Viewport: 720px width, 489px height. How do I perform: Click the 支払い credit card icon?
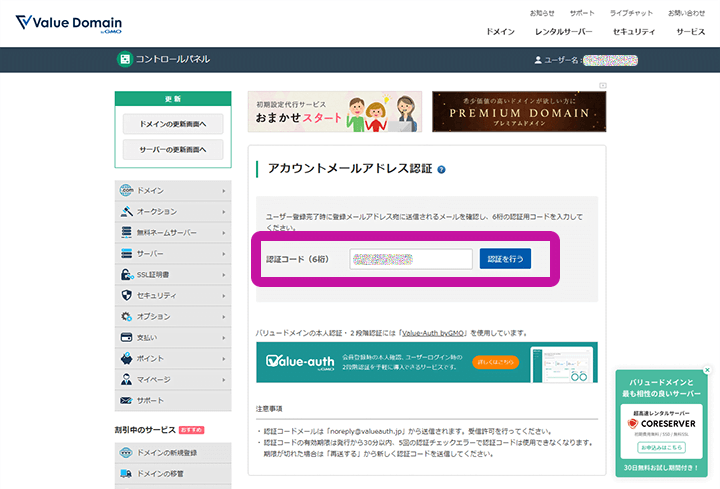pyautogui.click(x=127, y=337)
